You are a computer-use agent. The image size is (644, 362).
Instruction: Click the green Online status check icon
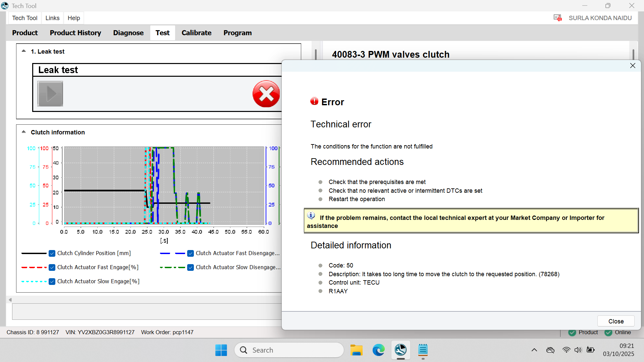pyautogui.click(x=608, y=333)
